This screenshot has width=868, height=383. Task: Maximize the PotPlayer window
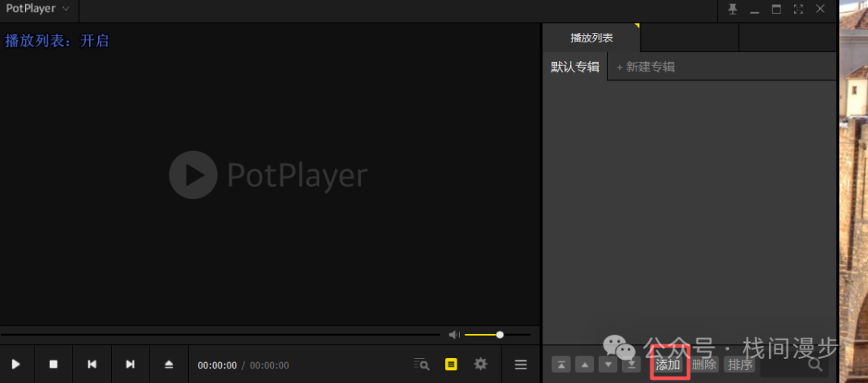[776, 9]
